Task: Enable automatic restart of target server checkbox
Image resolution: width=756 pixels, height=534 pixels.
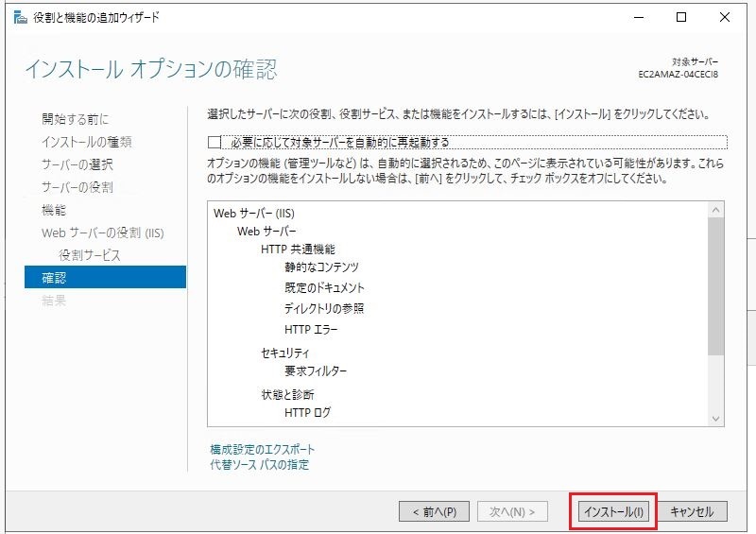Action: click(x=215, y=143)
